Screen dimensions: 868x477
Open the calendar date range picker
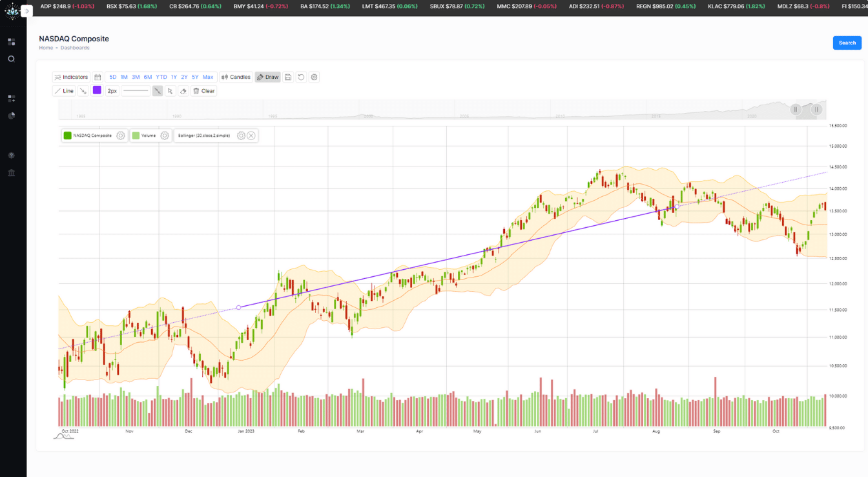pyautogui.click(x=98, y=77)
